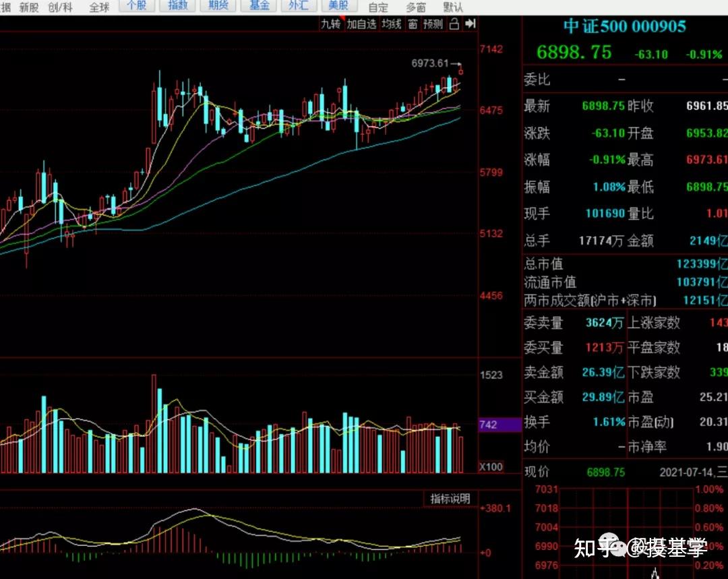Click the 预测 forecast button

(433, 24)
